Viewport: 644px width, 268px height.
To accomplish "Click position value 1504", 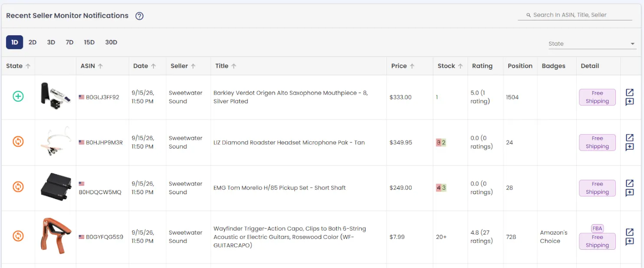I will [512, 97].
